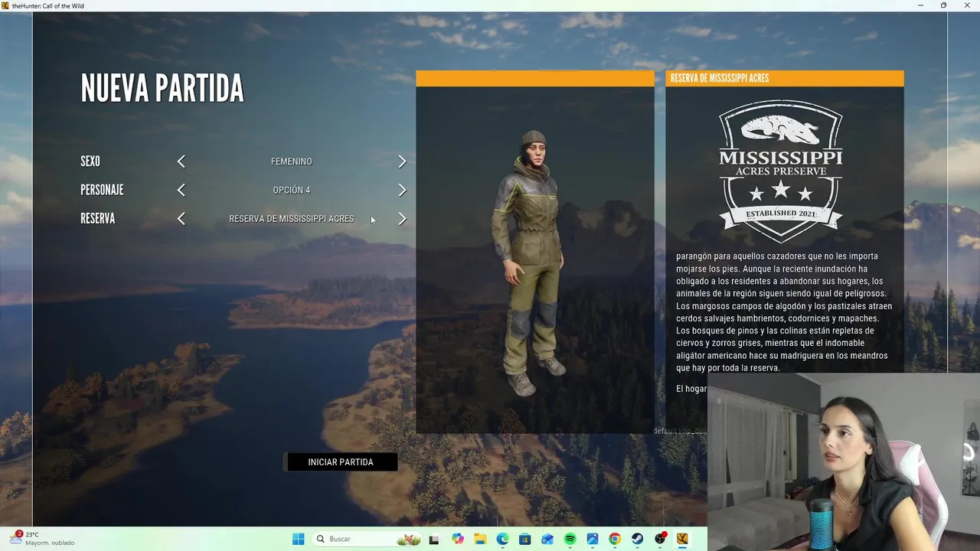Click the FEMENINO value text
980x551 pixels.
click(x=292, y=161)
